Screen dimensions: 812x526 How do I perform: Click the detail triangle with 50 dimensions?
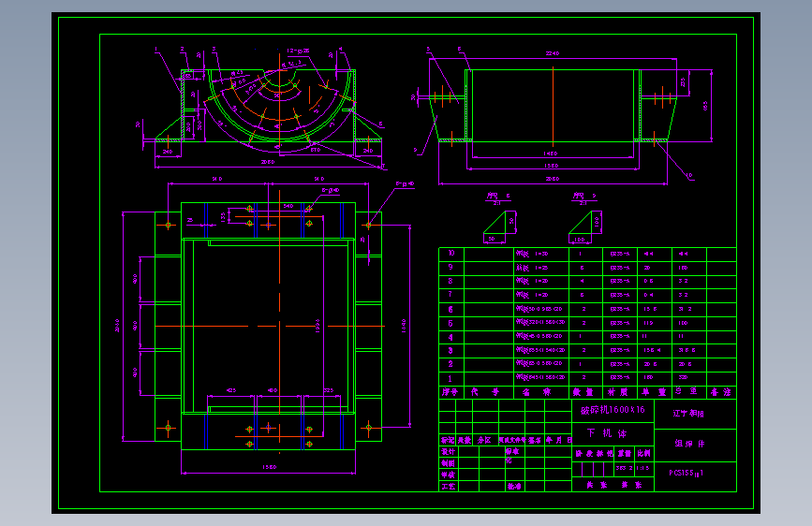pyautogui.click(x=499, y=226)
